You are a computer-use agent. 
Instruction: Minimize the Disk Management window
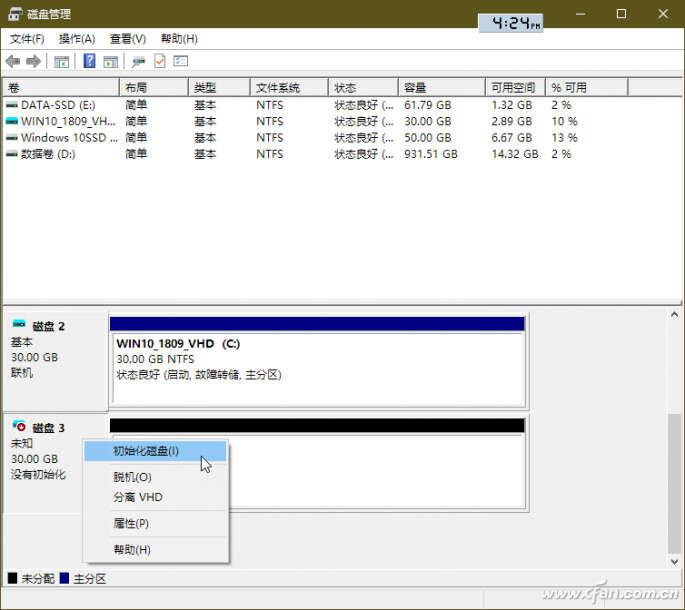tap(580, 14)
